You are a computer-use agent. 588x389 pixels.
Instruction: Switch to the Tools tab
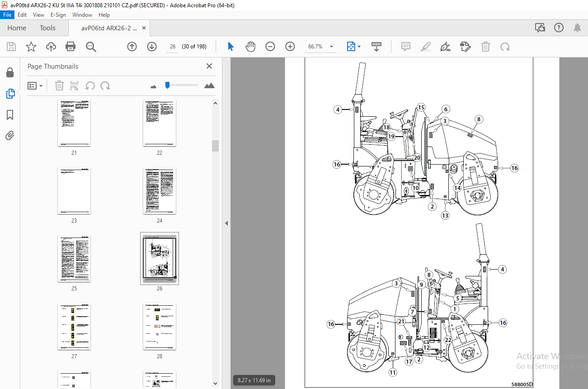pyautogui.click(x=47, y=28)
